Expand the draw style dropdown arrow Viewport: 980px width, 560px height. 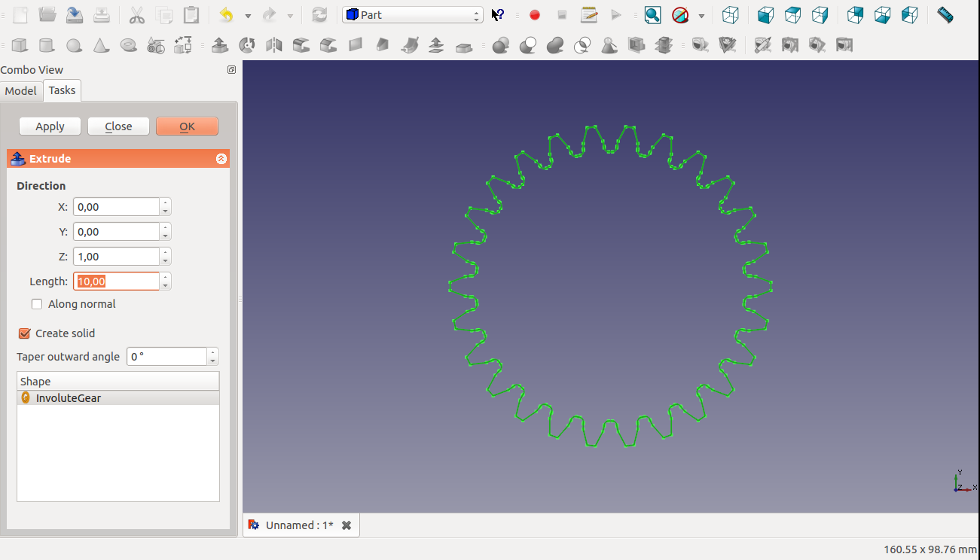(701, 16)
